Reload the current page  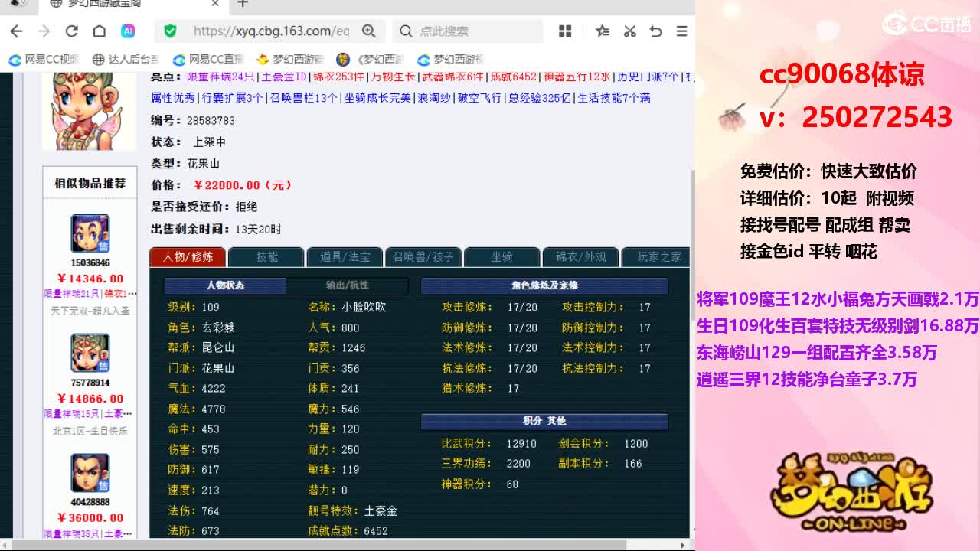(x=71, y=31)
